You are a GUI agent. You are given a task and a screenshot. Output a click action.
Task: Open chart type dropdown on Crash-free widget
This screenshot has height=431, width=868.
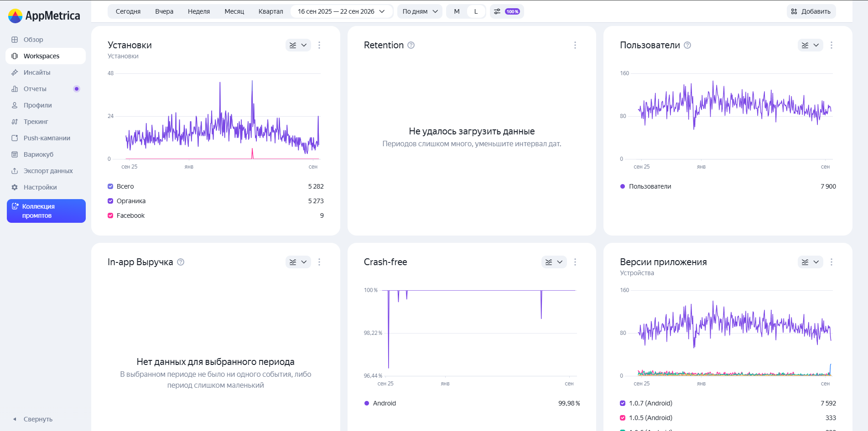point(554,262)
